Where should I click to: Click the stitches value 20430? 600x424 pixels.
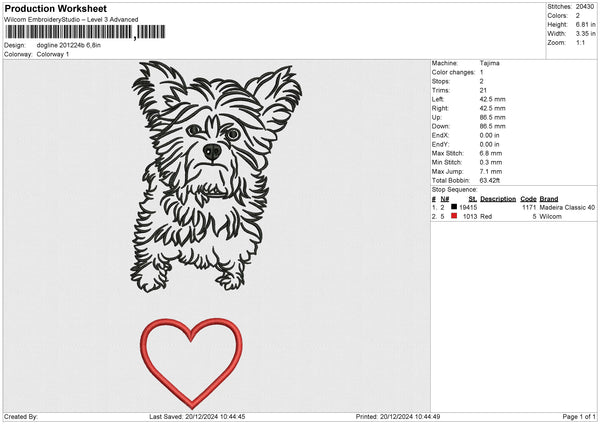[x=585, y=7]
